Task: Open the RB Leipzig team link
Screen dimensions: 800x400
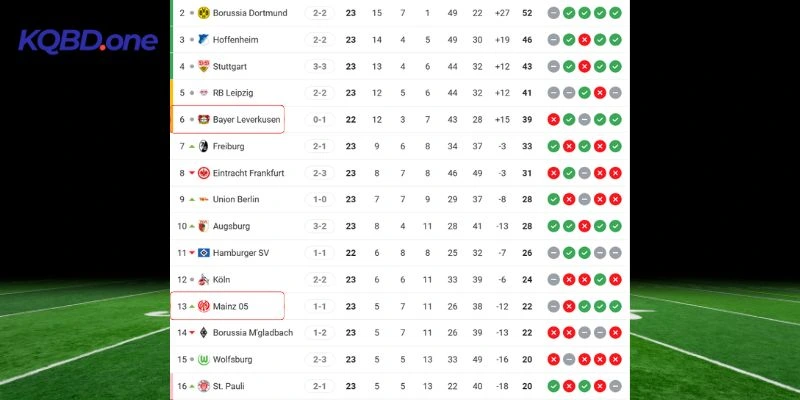Action: tap(233, 93)
